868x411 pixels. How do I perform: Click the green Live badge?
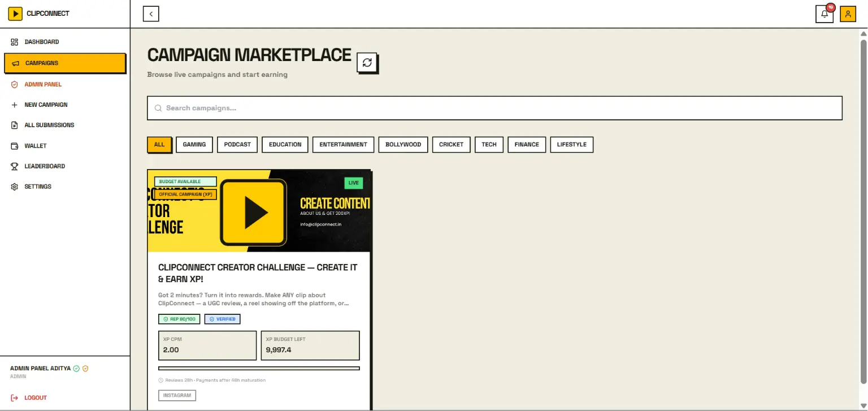pos(354,183)
